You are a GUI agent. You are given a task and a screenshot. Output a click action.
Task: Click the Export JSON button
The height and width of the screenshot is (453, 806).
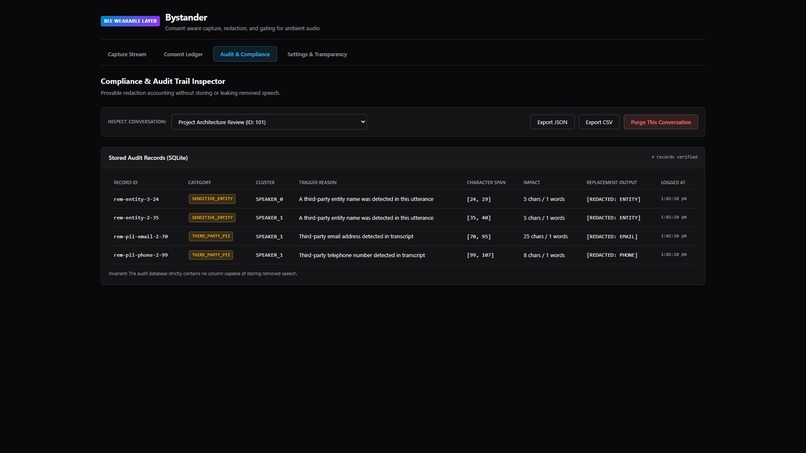[x=552, y=122]
